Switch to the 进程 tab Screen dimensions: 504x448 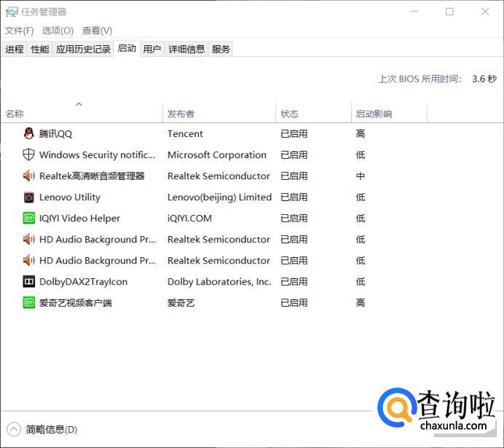pos(14,50)
